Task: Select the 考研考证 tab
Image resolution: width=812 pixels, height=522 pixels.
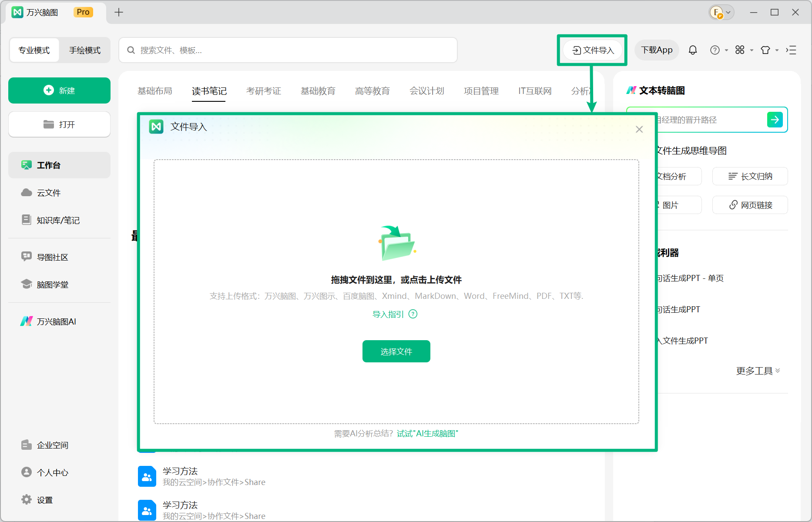Action: click(264, 91)
